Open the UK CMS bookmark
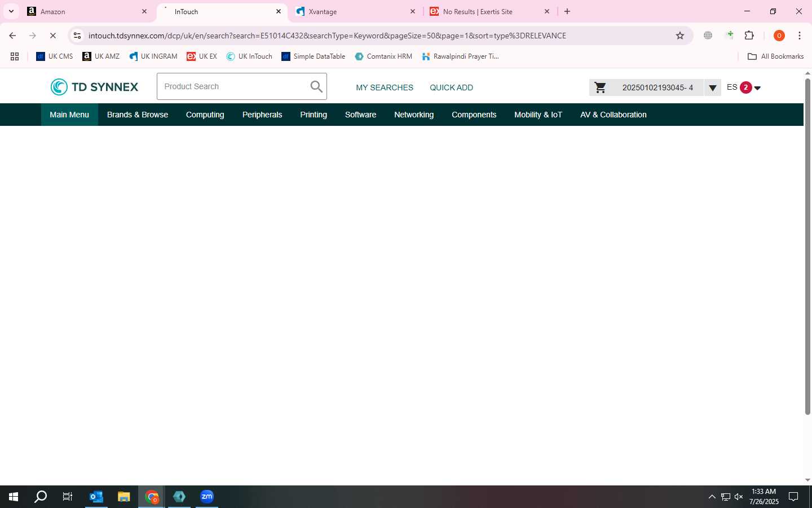812x508 pixels. [55, 56]
